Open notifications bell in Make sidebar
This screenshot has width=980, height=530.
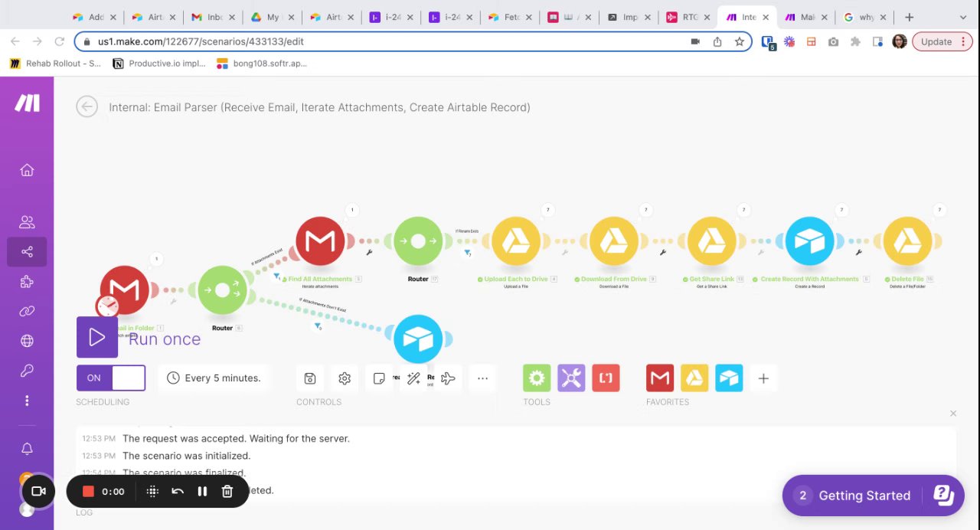coord(27,449)
